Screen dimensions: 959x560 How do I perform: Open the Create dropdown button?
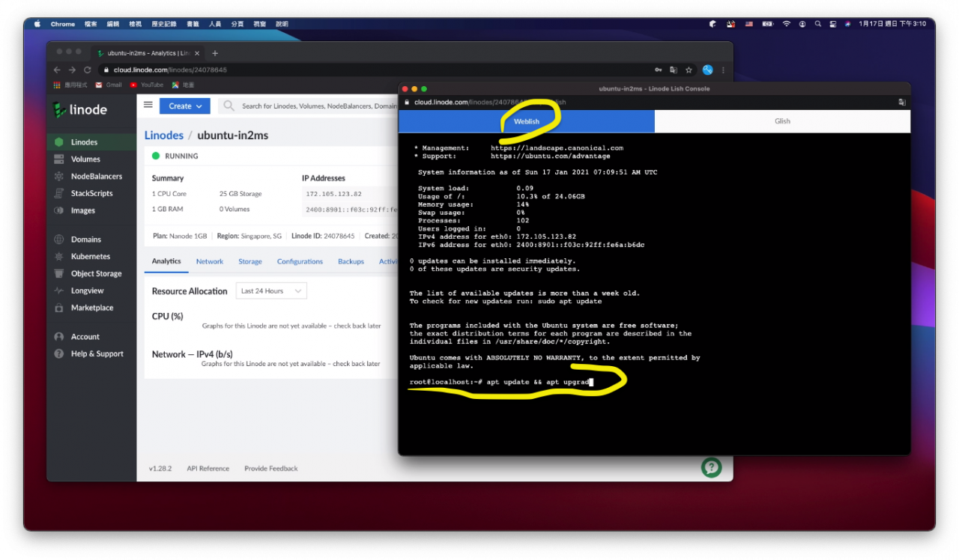185,106
